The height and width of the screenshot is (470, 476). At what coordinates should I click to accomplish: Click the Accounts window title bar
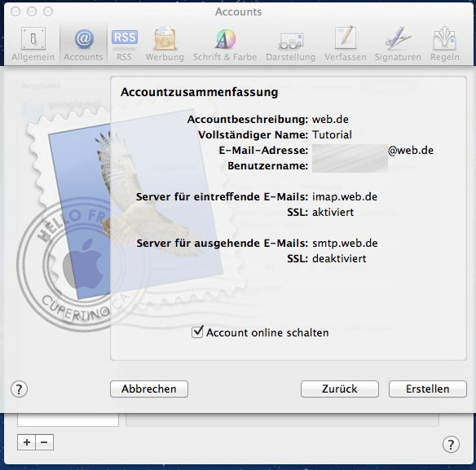pos(238,11)
